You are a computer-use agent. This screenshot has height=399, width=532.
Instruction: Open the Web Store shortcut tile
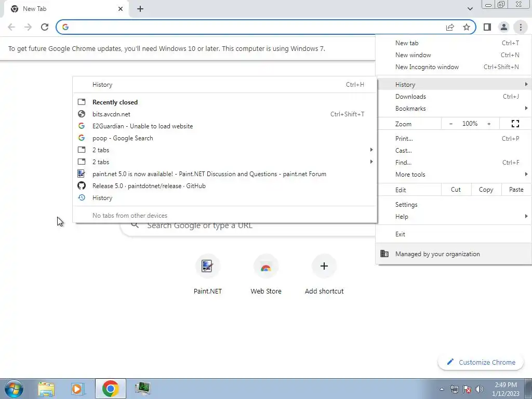coord(266,275)
